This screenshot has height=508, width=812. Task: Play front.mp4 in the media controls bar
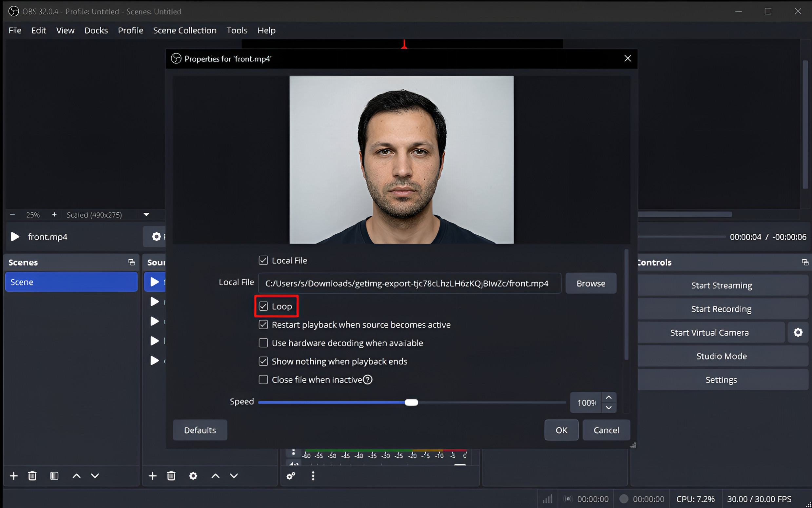pos(15,237)
